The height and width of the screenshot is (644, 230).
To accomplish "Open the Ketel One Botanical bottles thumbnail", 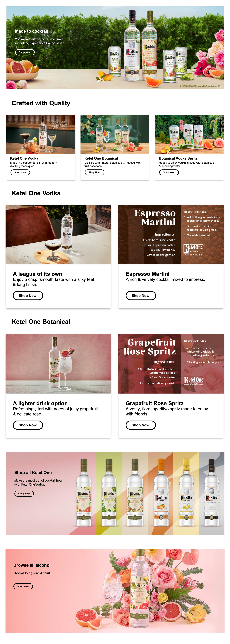I will 115,134.
